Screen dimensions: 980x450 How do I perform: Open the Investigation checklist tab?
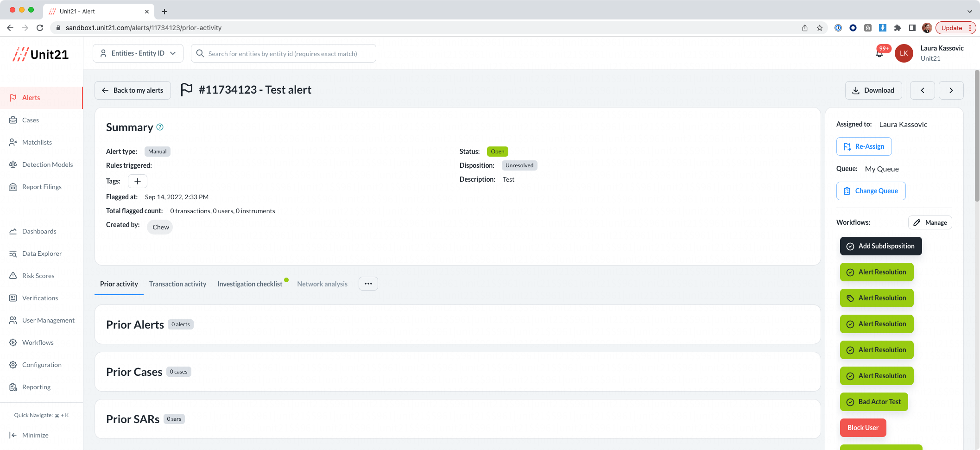[x=250, y=284]
